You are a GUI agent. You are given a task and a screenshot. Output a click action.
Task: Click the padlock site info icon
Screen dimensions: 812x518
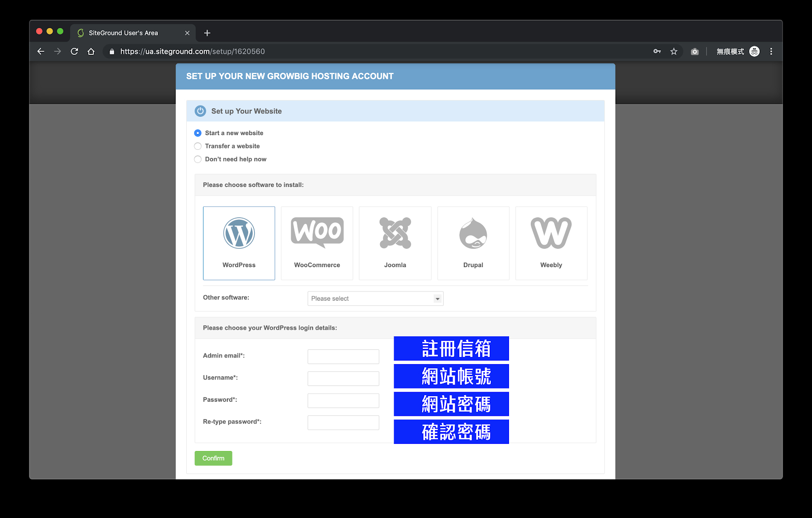coord(112,51)
